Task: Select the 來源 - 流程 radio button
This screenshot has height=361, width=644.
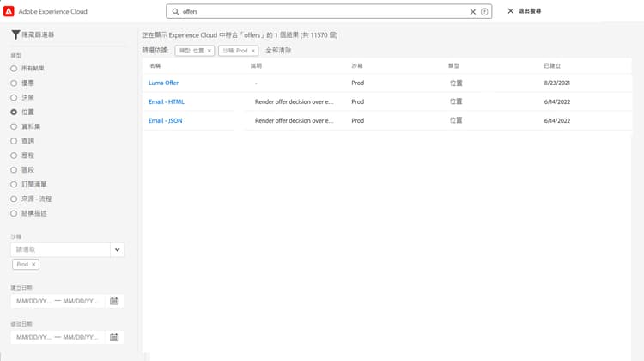Action: click(14, 199)
